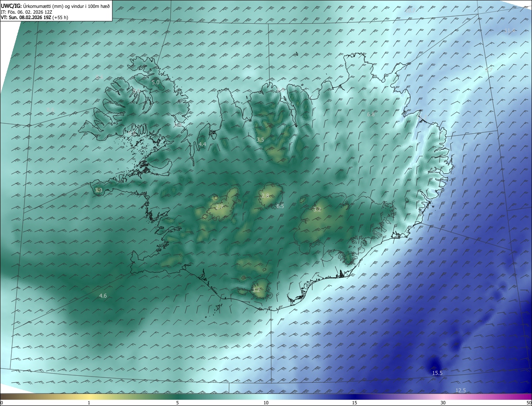532x406 pixels.
Task: Click the '15' tick label on the colour scale
Action: click(355, 403)
